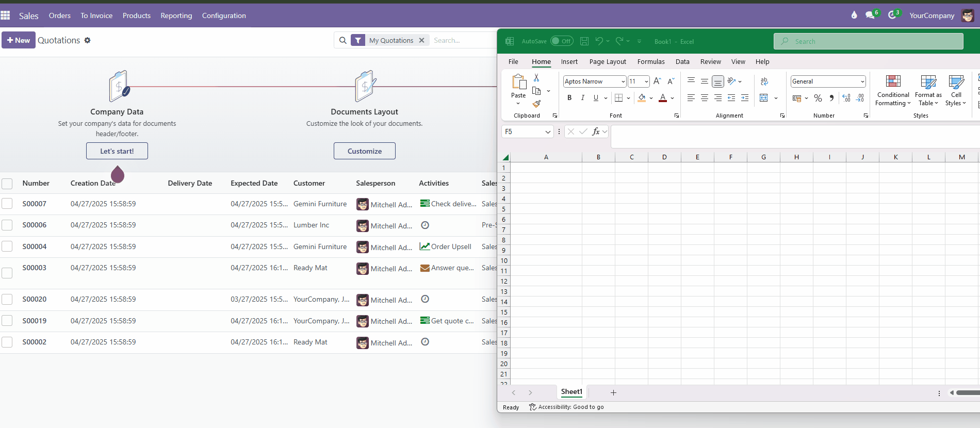Open Clipboard group dialog launcher in Excel
Viewport: 980px width, 428px height.
[555, 116]
